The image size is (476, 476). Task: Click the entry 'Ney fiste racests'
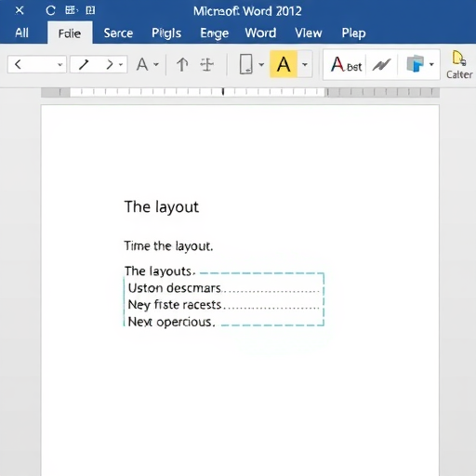(x=175, y=305)
